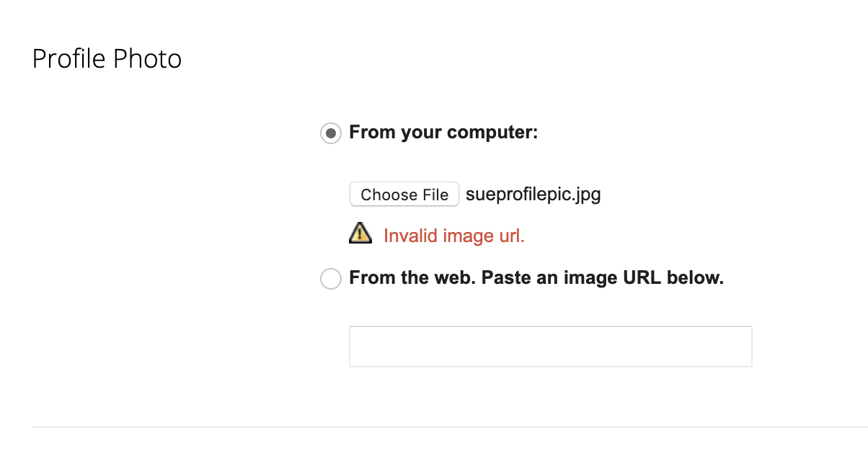Enable the From the web radio option

pos(330,279)
